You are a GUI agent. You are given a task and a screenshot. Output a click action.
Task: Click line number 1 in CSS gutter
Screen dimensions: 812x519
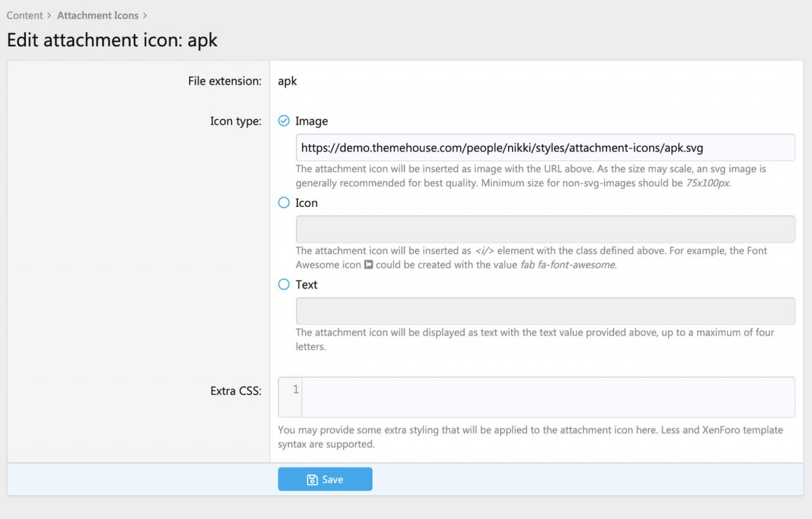coord(296,390)
